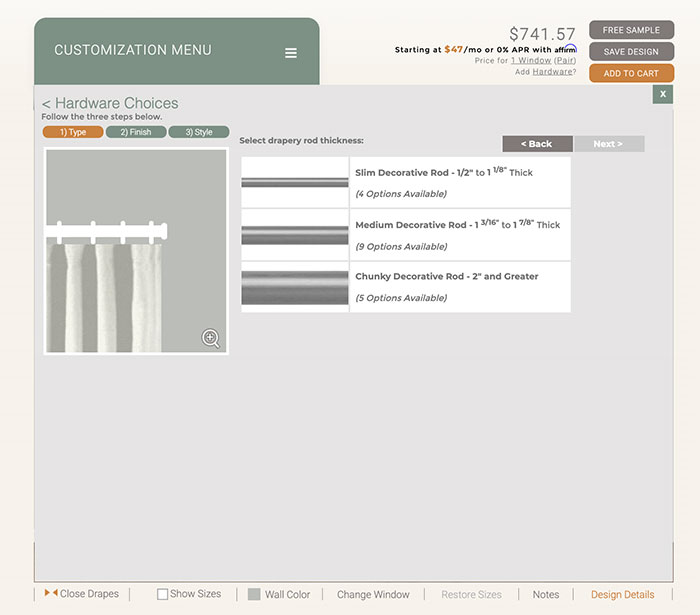700x615 pixels.
Task: Open the hamburger customization menu icon
Action: (291, 53)
